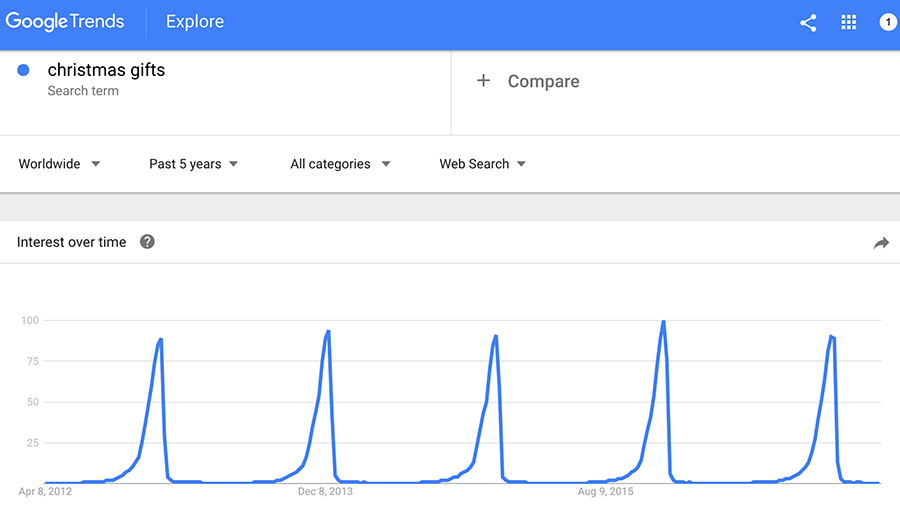Open the All categories dropdown
Image resolution: width=900 pixels, height=506 pixels.
coord(340,164)
